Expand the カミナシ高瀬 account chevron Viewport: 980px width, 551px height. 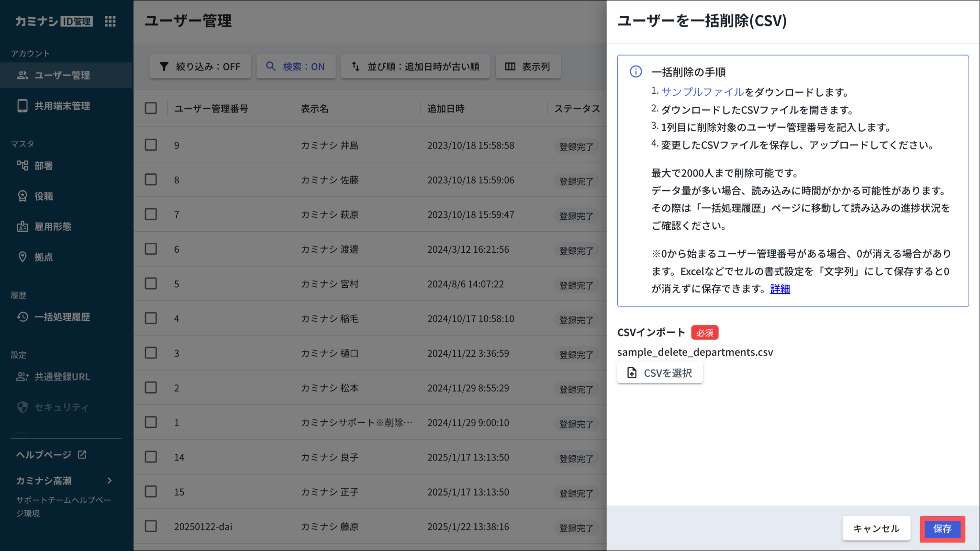[x=110, y=481]
